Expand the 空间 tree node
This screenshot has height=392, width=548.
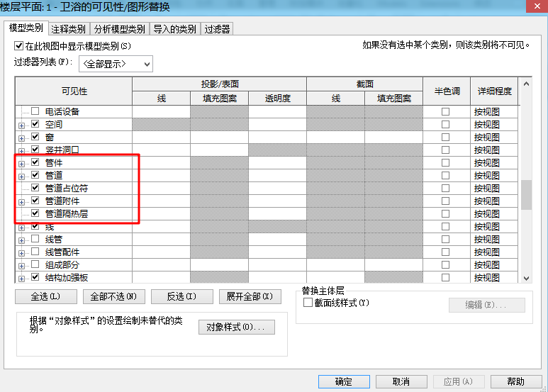[x=22, y=125]
